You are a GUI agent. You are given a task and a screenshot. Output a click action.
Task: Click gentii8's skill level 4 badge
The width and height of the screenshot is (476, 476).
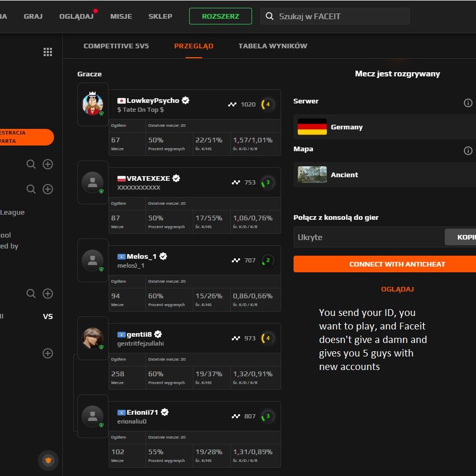268,338
